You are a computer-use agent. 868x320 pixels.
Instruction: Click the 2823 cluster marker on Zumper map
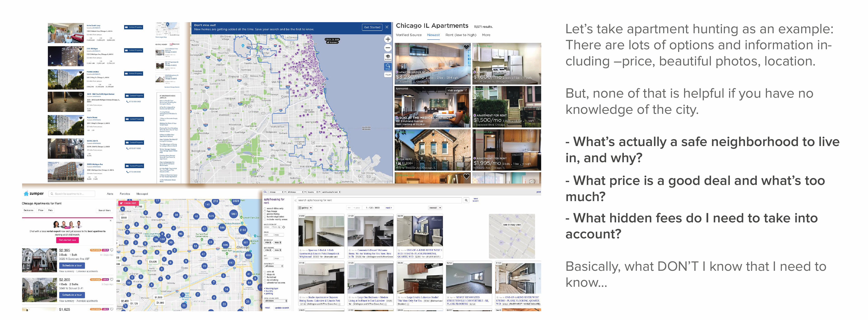236,201
